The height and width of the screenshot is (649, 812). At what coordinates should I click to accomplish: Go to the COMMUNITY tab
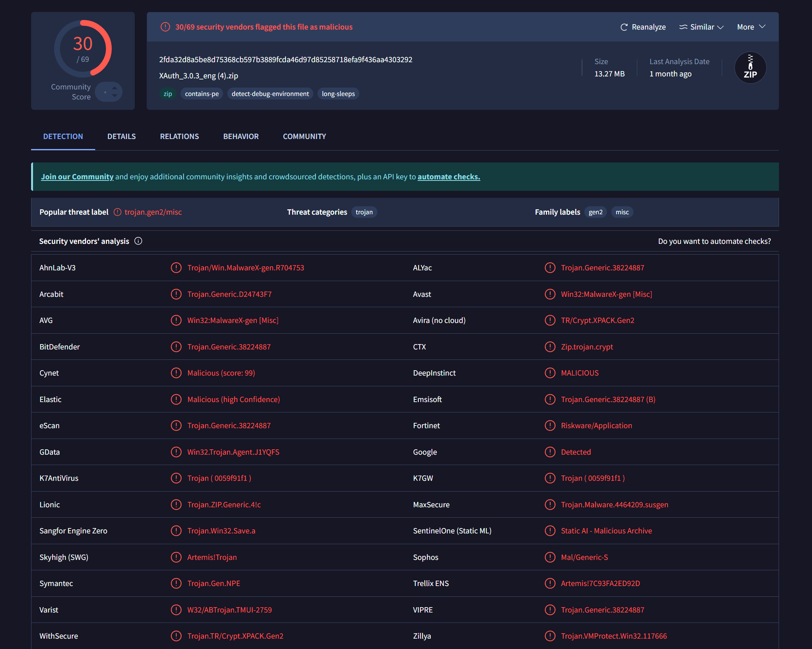304,136
